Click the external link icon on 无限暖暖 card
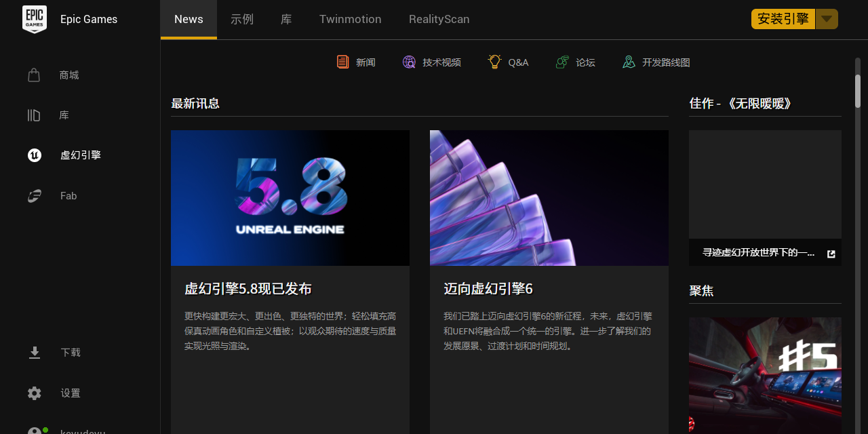 [x=831, y=254]
